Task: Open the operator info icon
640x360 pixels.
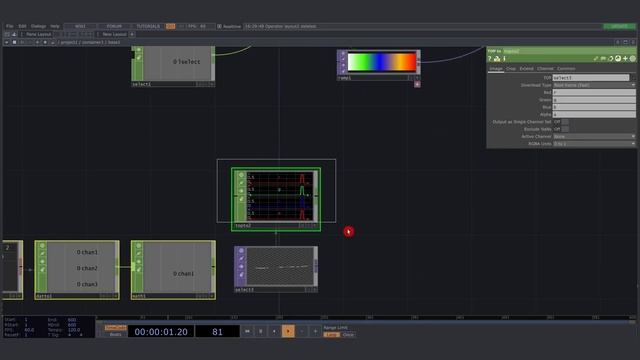Action: click(504, 59)
